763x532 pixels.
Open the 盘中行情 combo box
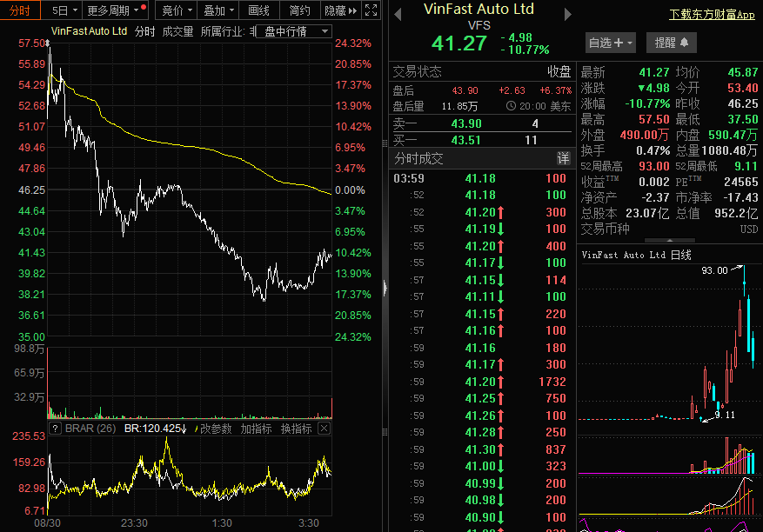click(294, 31)
